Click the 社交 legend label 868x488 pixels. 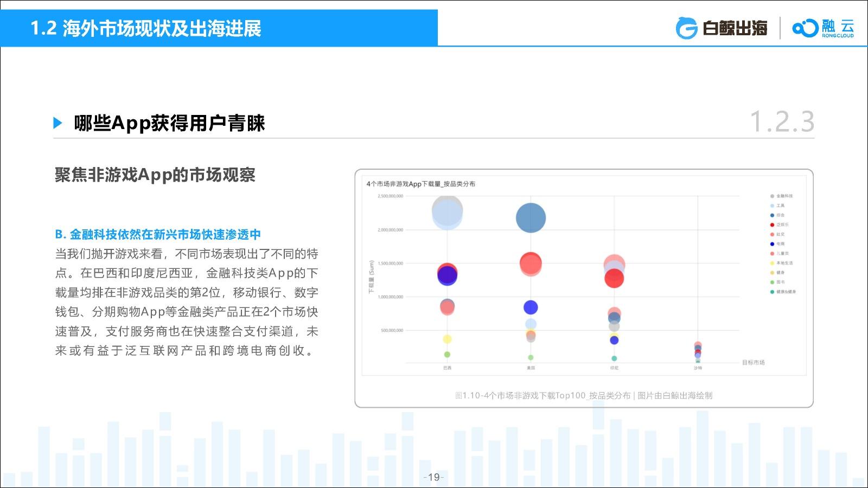coord(781,235)
